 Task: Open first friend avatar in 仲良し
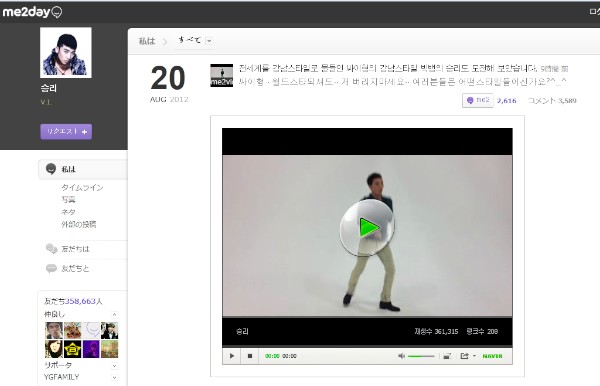(x=54, y=330)
